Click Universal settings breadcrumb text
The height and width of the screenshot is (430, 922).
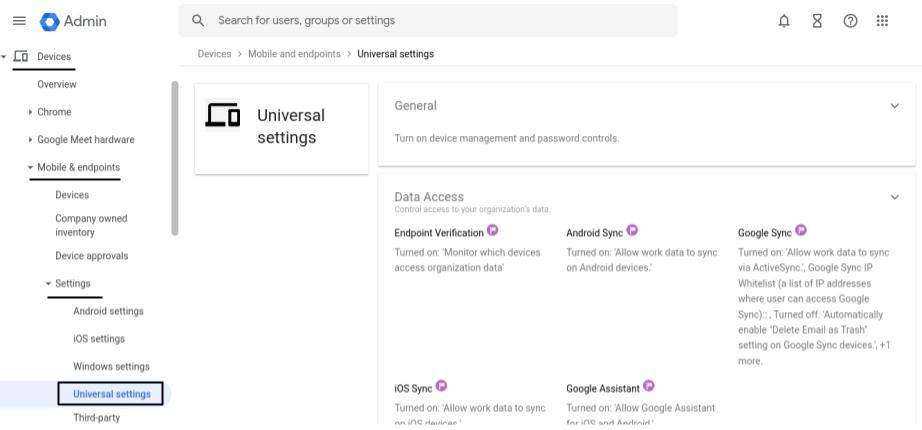point(396,54)
